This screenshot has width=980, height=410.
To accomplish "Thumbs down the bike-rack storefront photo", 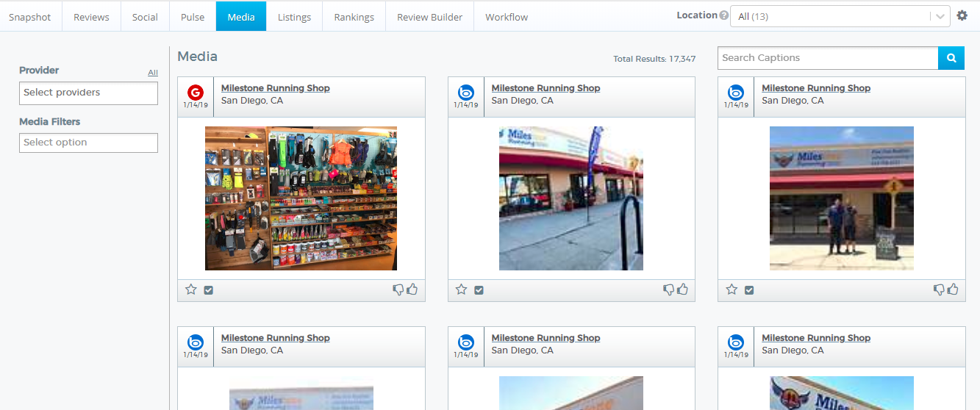I will pos(669,290).
